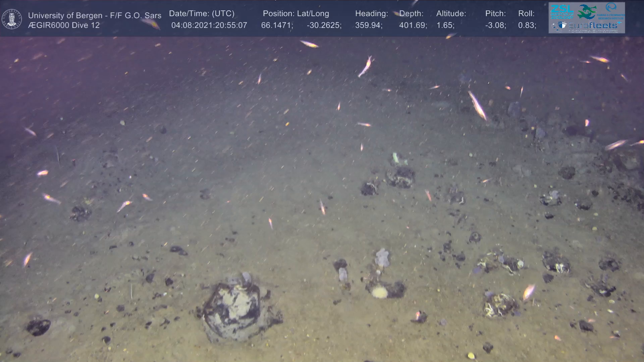Image resolution: width=644 pixels, height=362 pixels.
Task: Click the altitude value 1.65
Action: pos(445,25)
